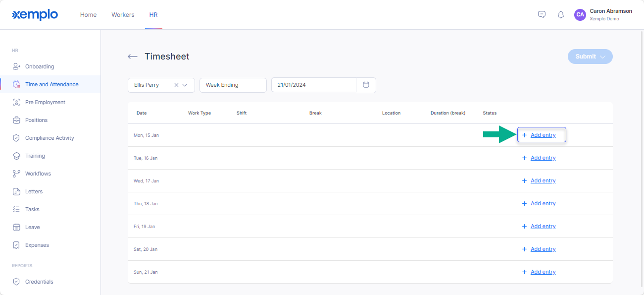
Task: Go to the Home tab
Action: coord(89,15)
